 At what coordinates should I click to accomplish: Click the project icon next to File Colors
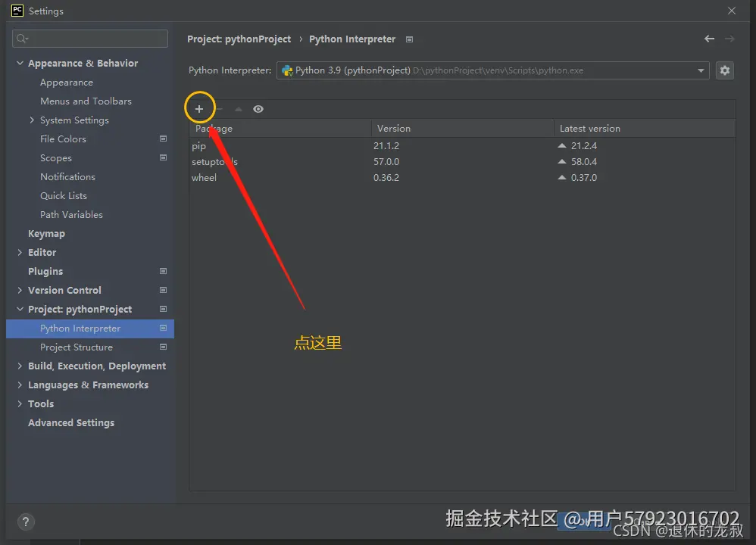(x=164, y=139)
